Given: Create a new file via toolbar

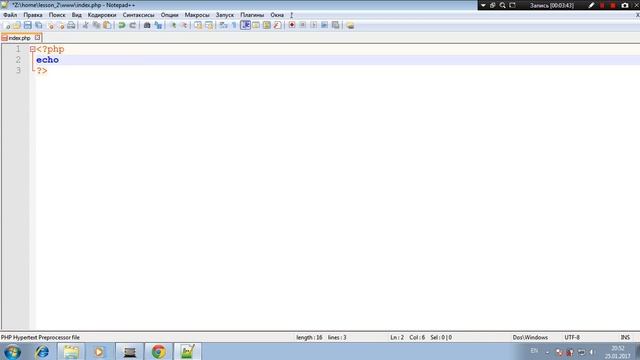Looking at the screenshot, I should point(6,25).
